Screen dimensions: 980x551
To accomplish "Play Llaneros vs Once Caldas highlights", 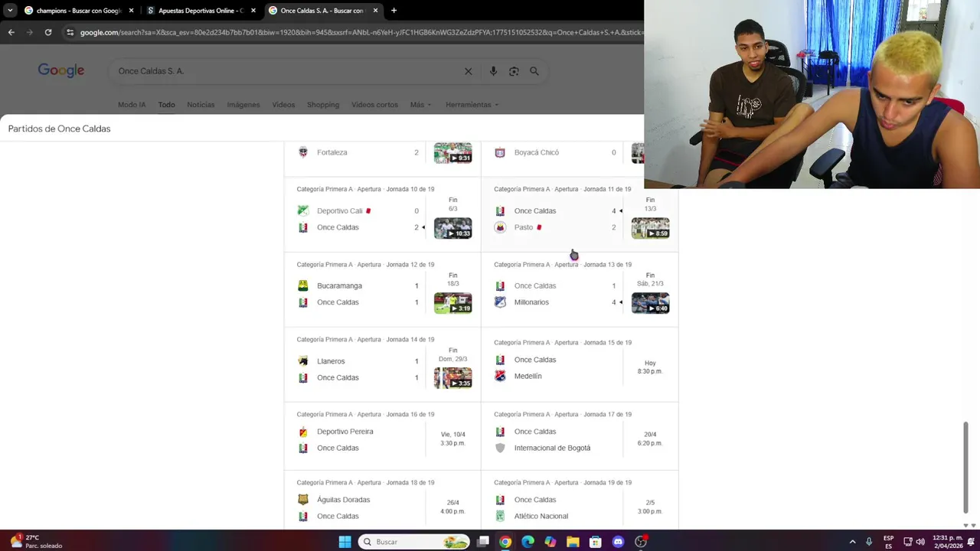I will coord(453,378).
